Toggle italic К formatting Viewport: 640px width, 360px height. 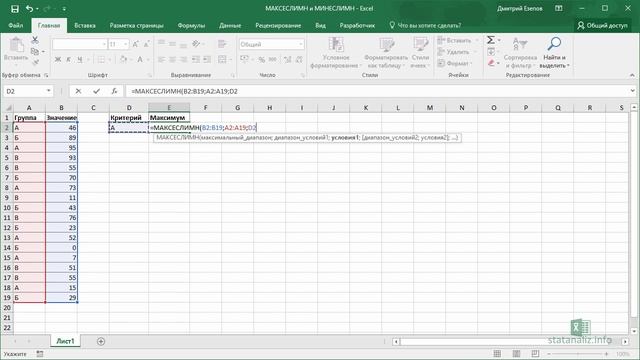68,60
